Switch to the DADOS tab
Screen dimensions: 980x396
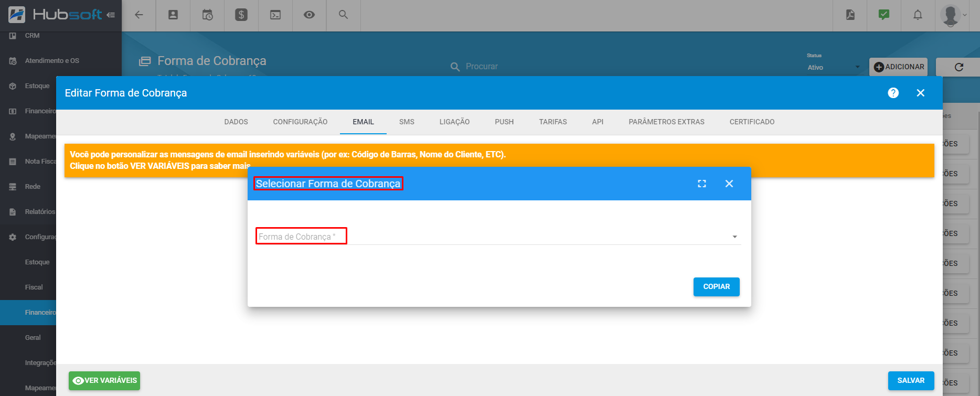(x=236, y=122)
